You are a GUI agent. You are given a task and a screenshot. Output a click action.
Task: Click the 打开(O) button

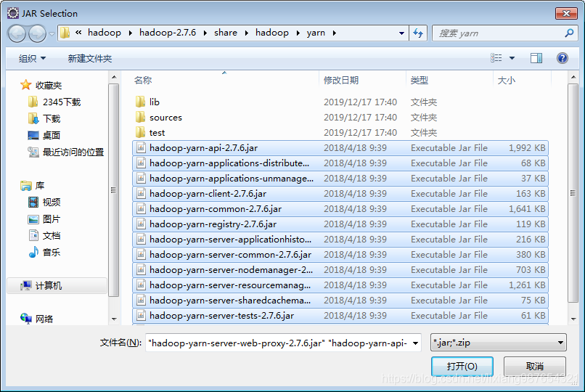tap(462, 367)
